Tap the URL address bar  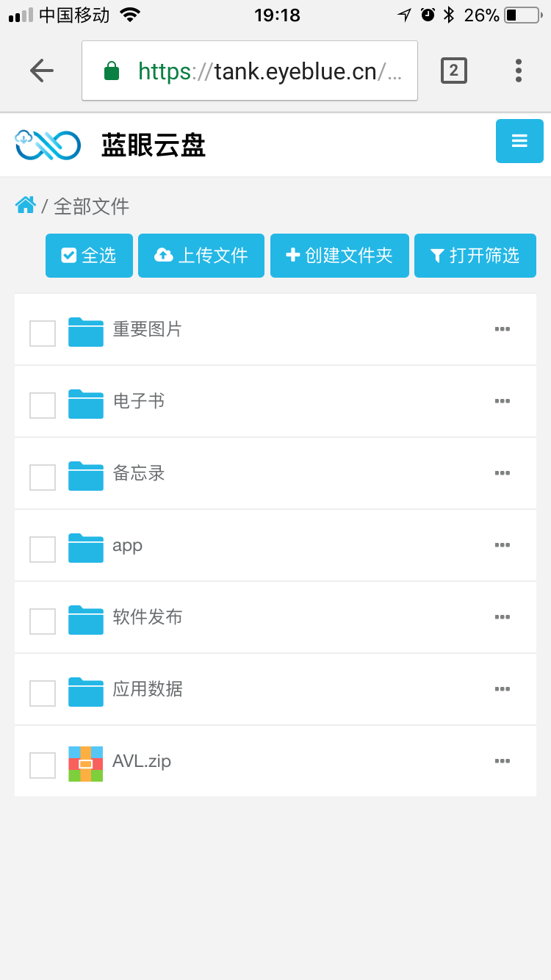pos(250,71)
